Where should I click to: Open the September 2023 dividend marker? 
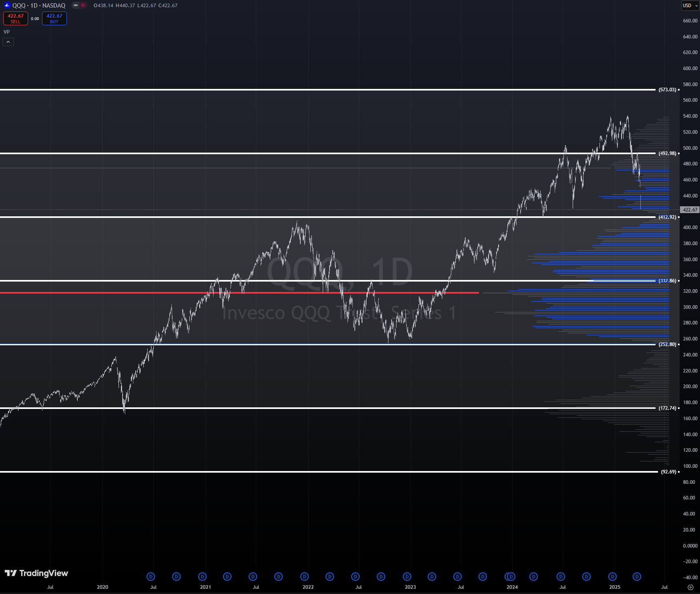click(x=483, y=576)
